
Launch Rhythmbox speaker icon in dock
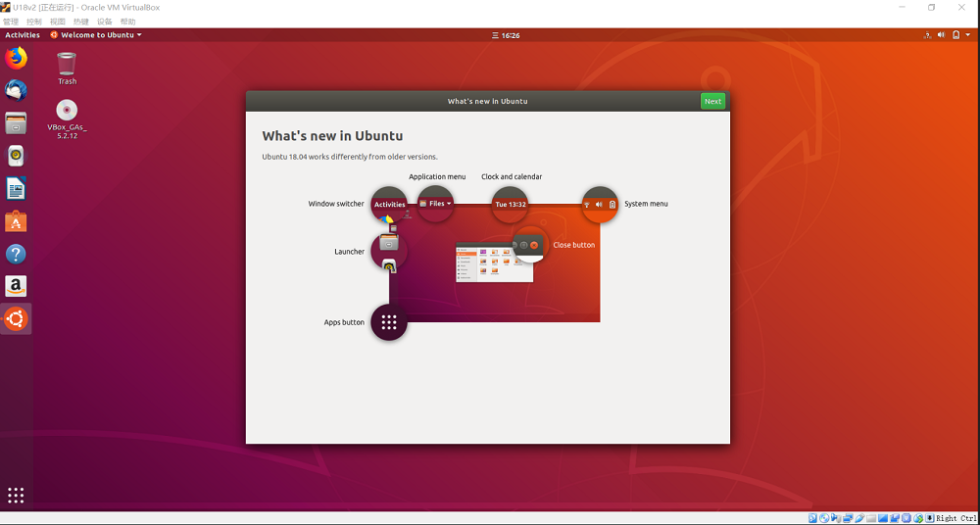coord(17,156)
